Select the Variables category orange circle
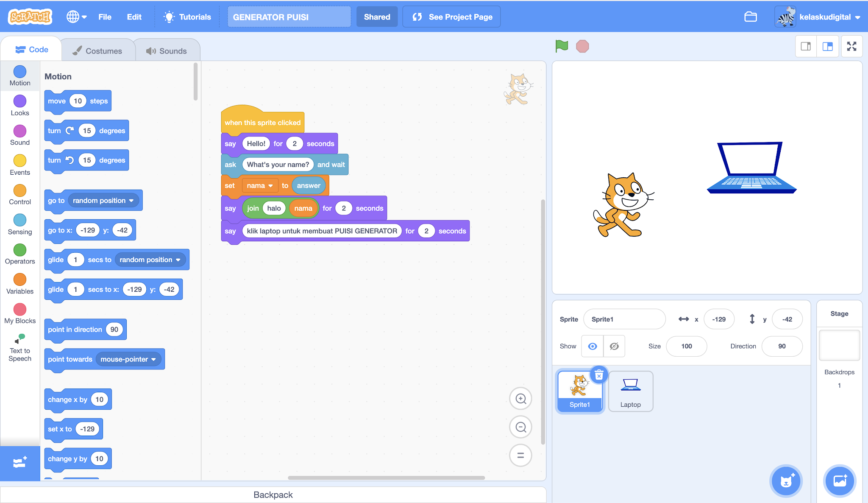 click(20, 280)
